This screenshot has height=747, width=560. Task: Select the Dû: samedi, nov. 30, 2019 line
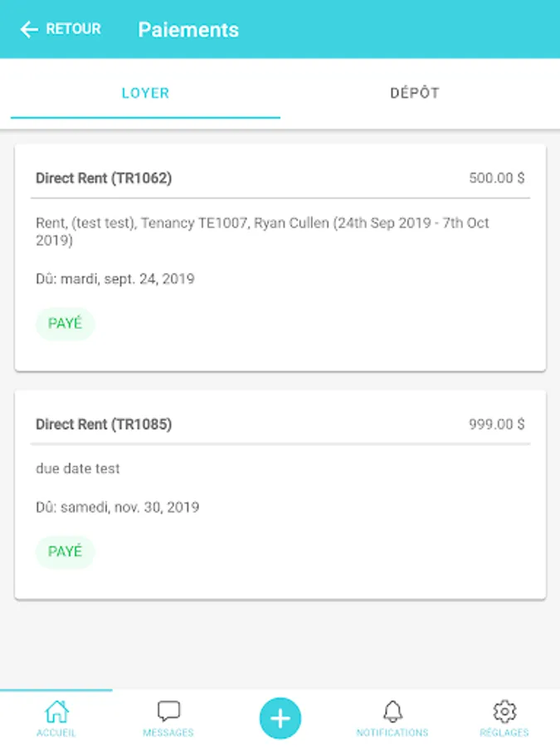point(118,507)
